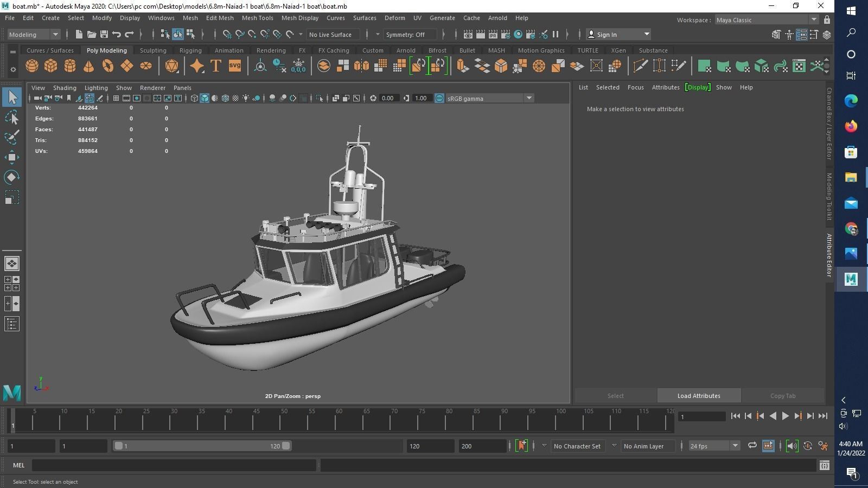Activate the Rotate tool in toolbox
Image resolution: width=868 pixels, height=488 pixels.
[x=12, y=177]
